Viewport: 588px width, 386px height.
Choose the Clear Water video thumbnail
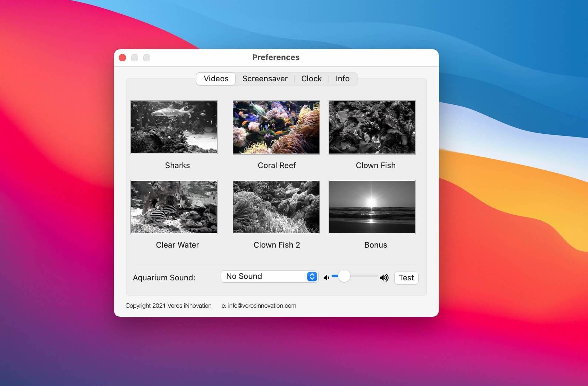[x=174, y=207]
